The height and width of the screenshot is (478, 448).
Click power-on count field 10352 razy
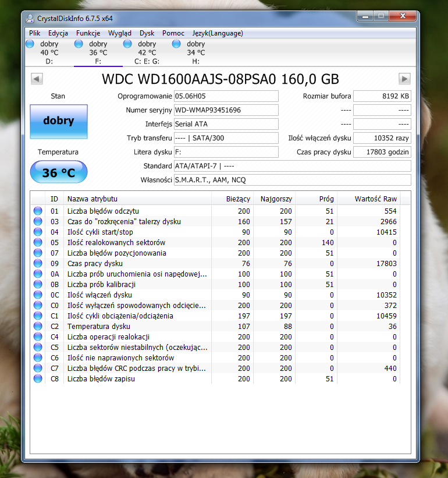pyautogui.click(x=382, y=138)
